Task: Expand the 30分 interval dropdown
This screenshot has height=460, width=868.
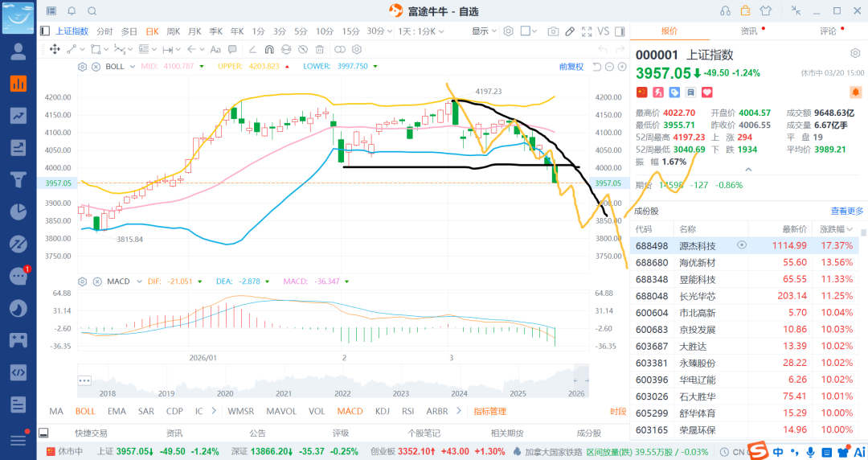Action: [x=379, y=31]
